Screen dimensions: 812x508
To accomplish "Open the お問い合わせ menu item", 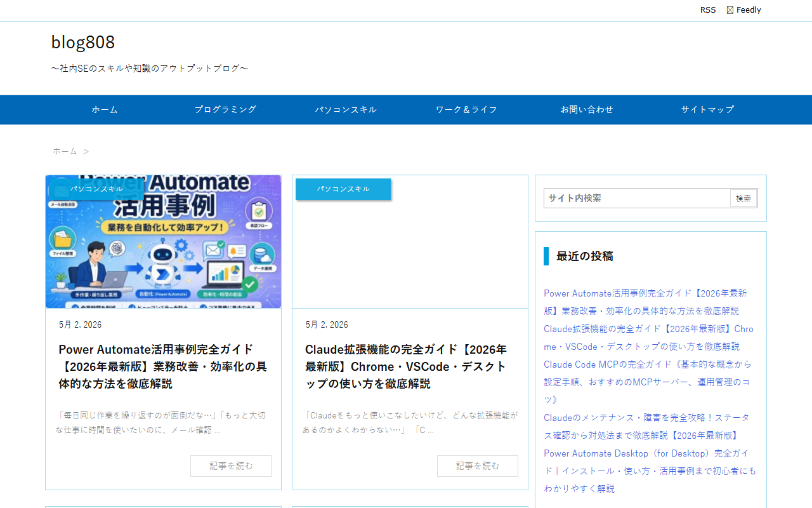I will click(x=587, y=110).
